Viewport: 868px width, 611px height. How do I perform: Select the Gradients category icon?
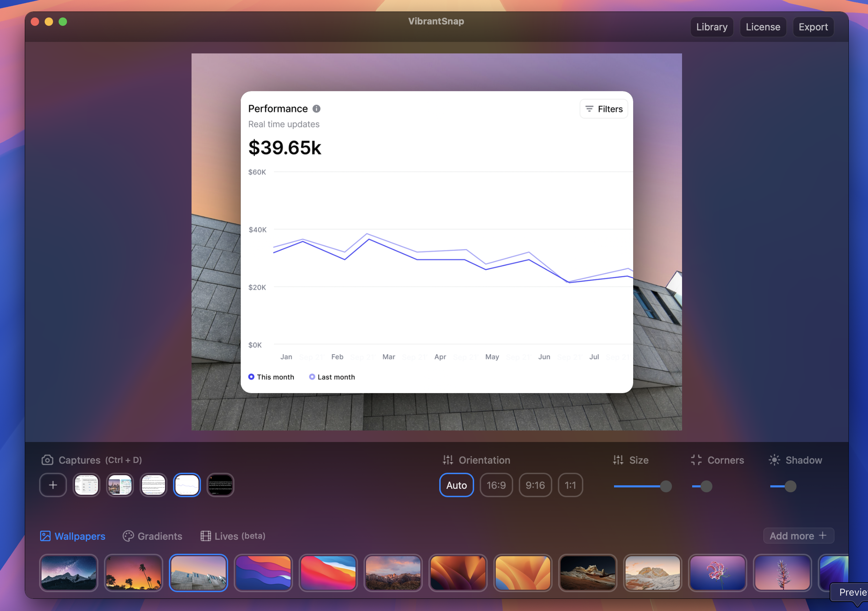coord(128,536)
